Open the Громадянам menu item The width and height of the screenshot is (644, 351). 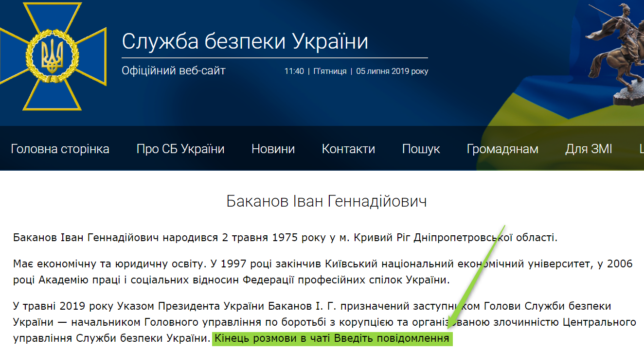[502, 149]
